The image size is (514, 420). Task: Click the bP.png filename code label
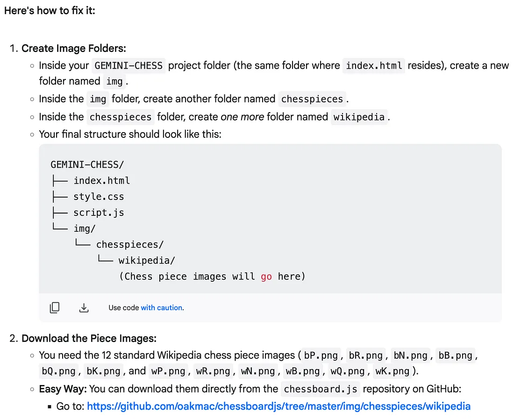click(x=321, y=356)
